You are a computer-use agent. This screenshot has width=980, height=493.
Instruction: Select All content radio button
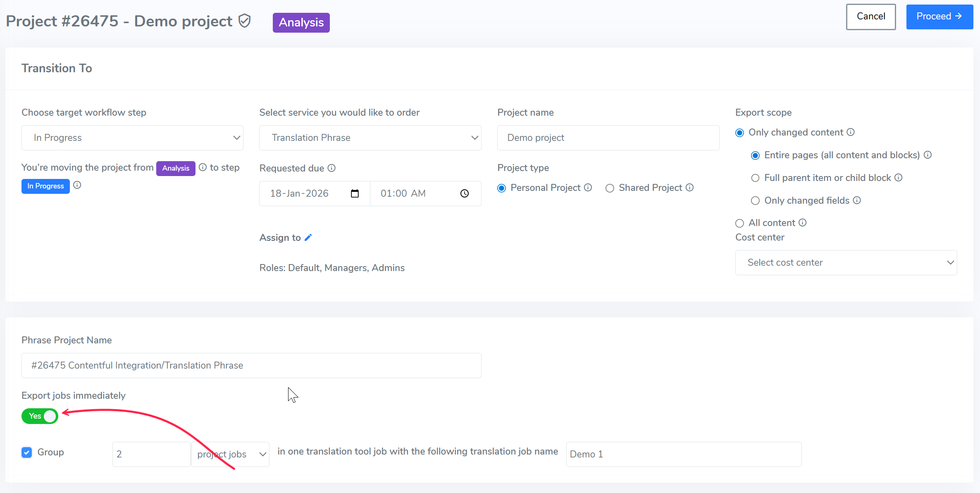tap(739, 223)
